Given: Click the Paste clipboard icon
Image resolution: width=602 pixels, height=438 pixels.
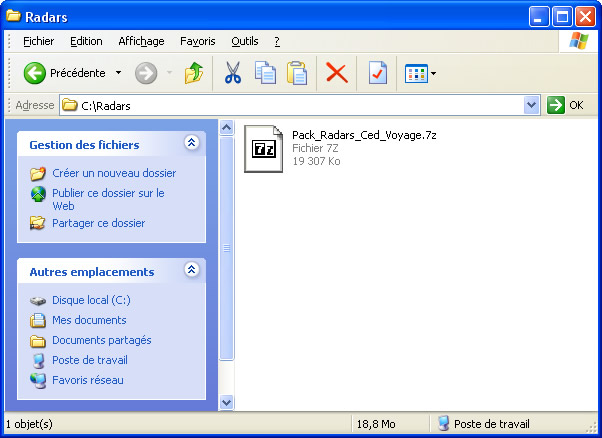Looking at the screenshot, I should coord(297,73).
